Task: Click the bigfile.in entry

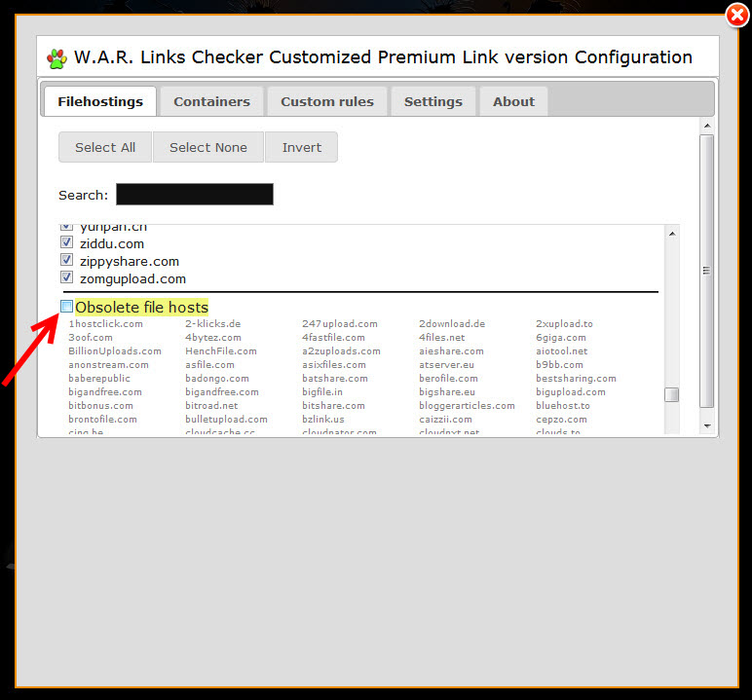Action: [322, 391]
